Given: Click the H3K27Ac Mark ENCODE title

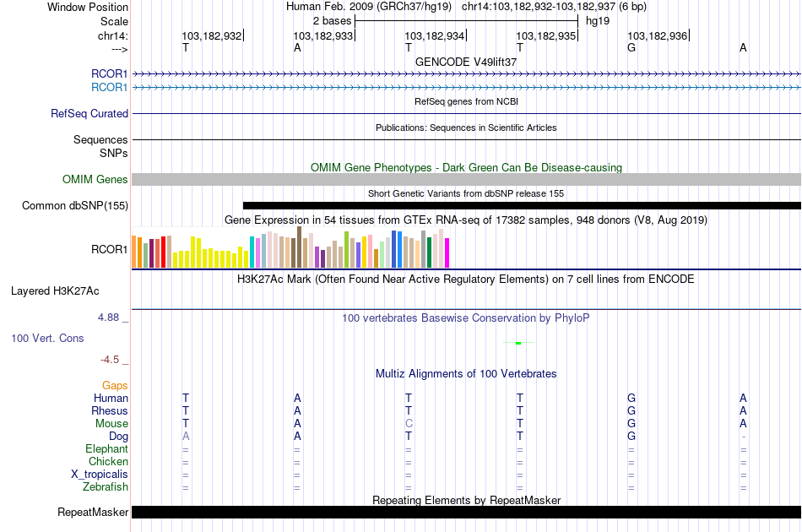Looking at the screenshot, I should tap(466, 280).
